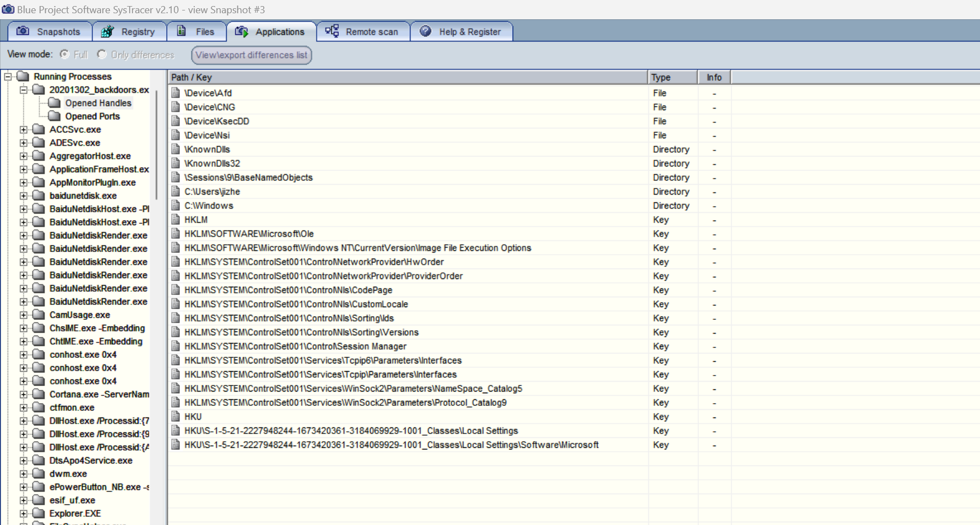The image size is (980, 525).
Task: Click the DtsApo4Service.exe folder icon
Action: pos(39,460)
